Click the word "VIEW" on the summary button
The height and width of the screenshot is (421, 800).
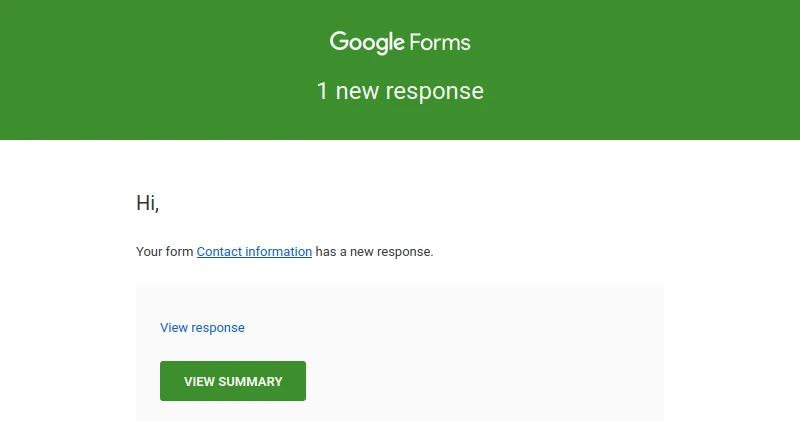pyautogui.click(x=199, y=382)
